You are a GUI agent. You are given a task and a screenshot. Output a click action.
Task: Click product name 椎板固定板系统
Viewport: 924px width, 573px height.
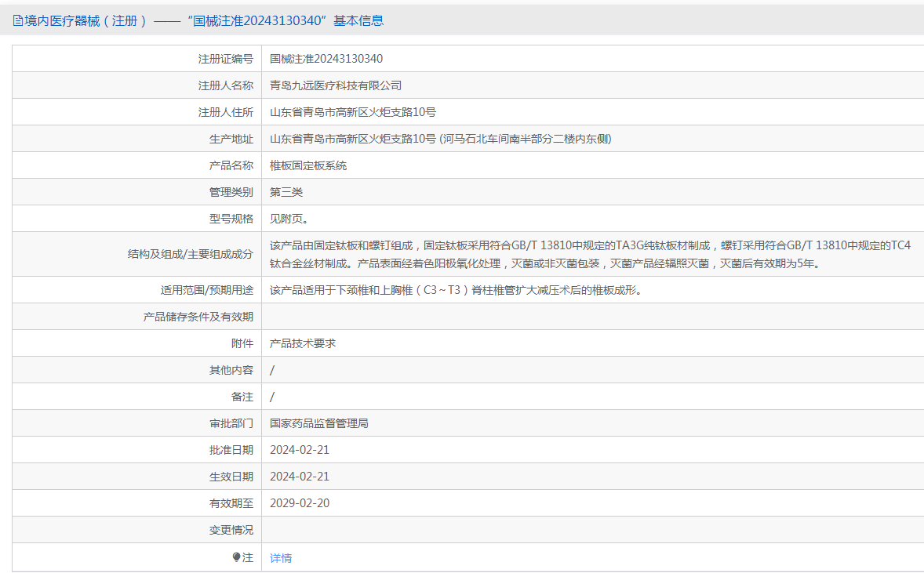308,165
